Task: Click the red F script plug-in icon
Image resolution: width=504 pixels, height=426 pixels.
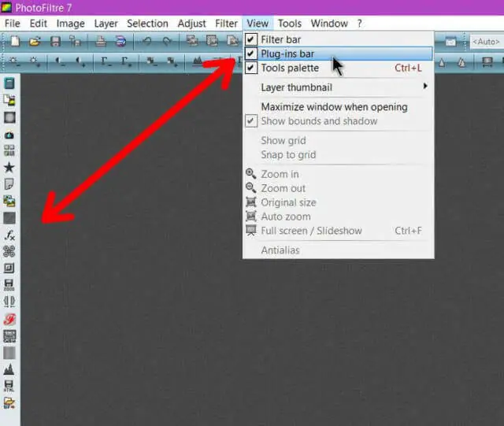Action: [9, 319]
